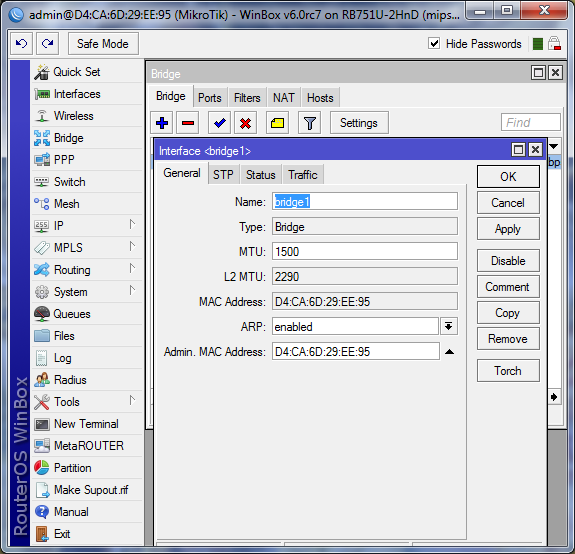Viewport: 575px width, 554px height.
Task: Click the Comment button
Action: point(508,287)
